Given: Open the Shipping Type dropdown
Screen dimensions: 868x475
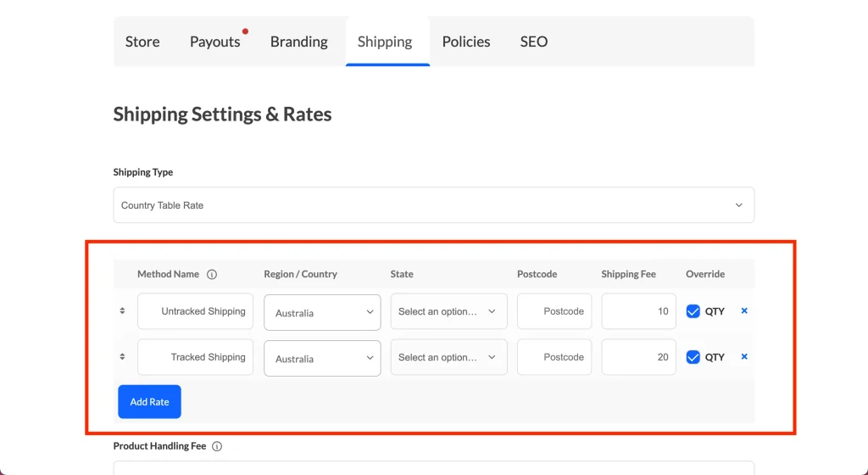Looking at the screenshot, I should pos(433,204).
